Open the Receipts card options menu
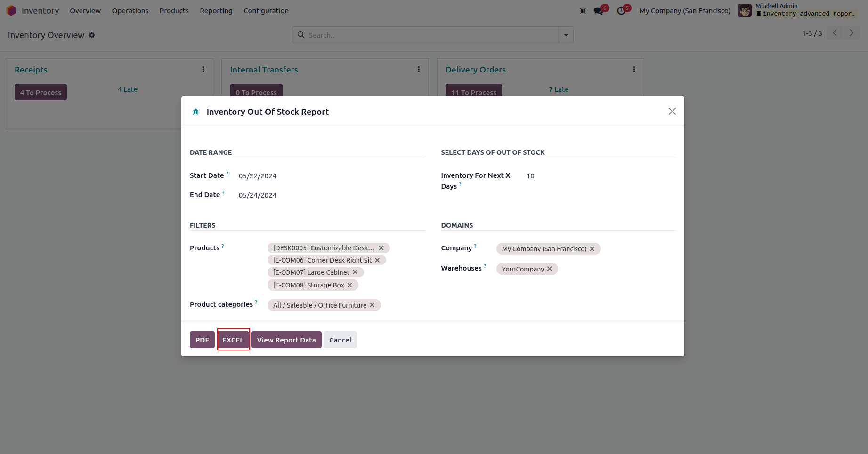868x454 pixels. [203, 70]
